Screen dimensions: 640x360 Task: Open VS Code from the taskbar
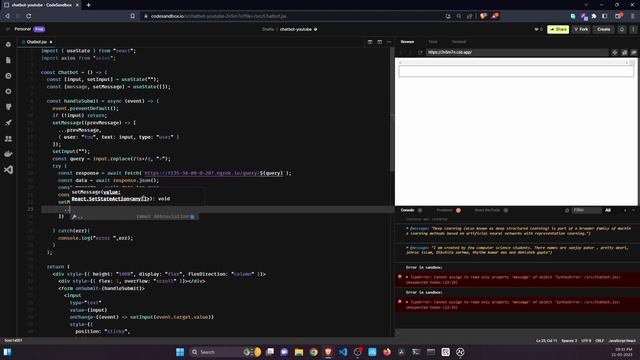pyautogui.click(x=343, y=352)
